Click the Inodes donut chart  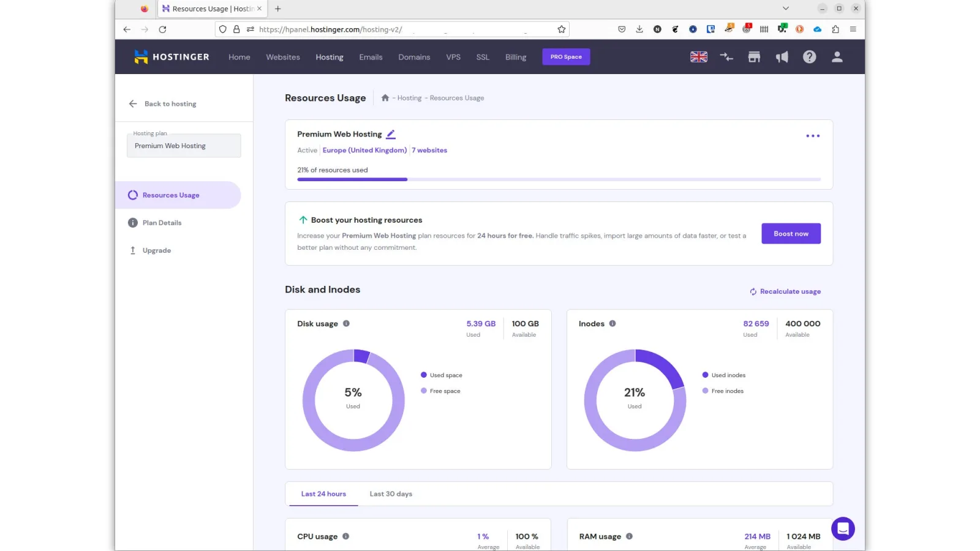pos(635,400)
